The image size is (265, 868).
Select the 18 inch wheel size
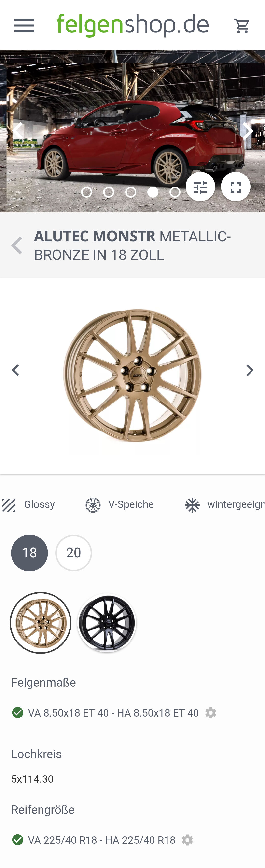[x=29, y=553]
